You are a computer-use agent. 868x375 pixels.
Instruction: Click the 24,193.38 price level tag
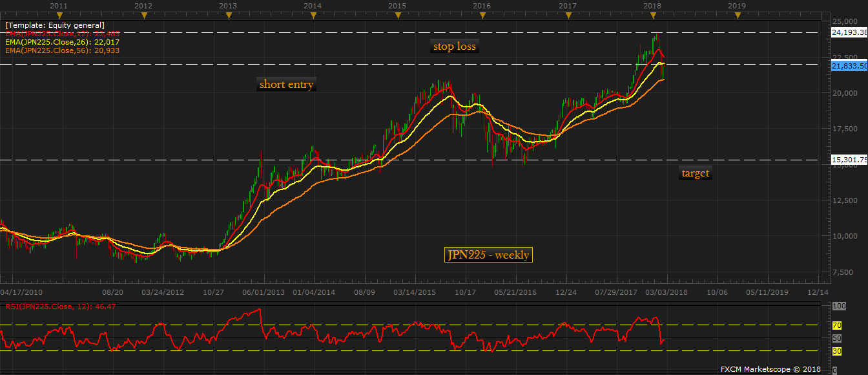tap(849, 32)
